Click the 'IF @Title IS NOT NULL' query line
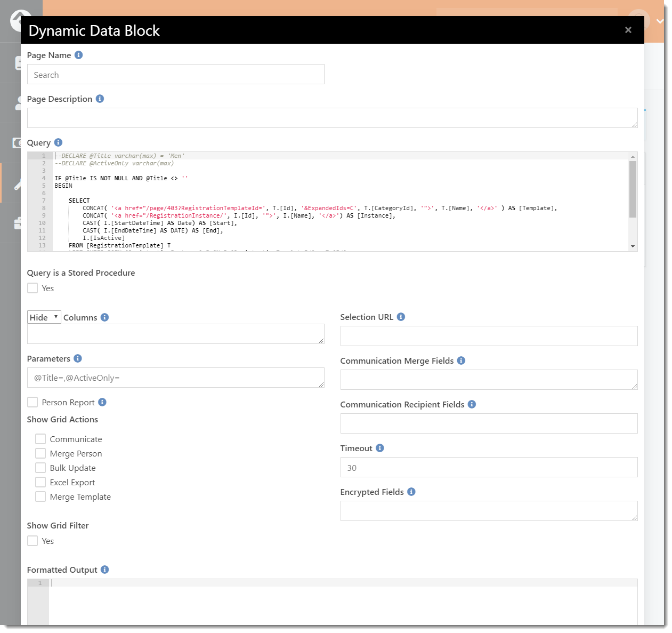This screenshot has height=633, width=672. pos(121,178)
